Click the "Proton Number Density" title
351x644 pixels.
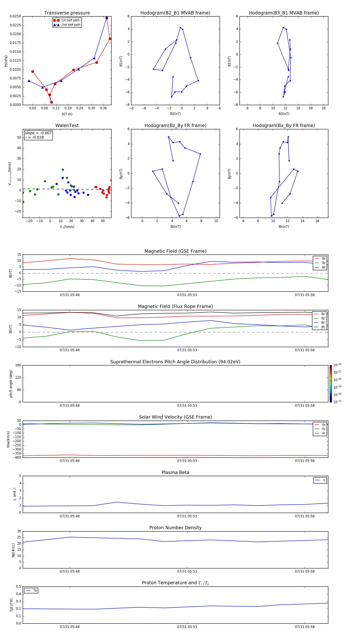click(175, 528)
